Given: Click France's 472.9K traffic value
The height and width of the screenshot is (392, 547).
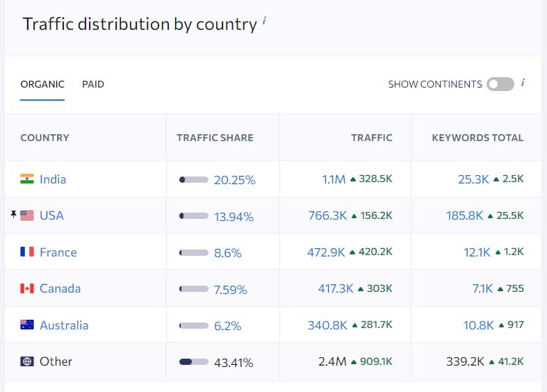Looking at the screenshot, I should point(326,252).
